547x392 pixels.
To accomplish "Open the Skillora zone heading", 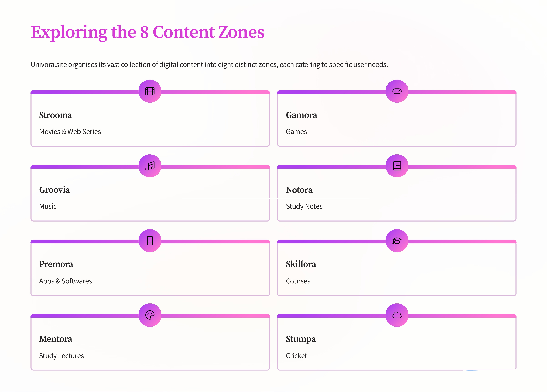I will (x=301, y=264).
